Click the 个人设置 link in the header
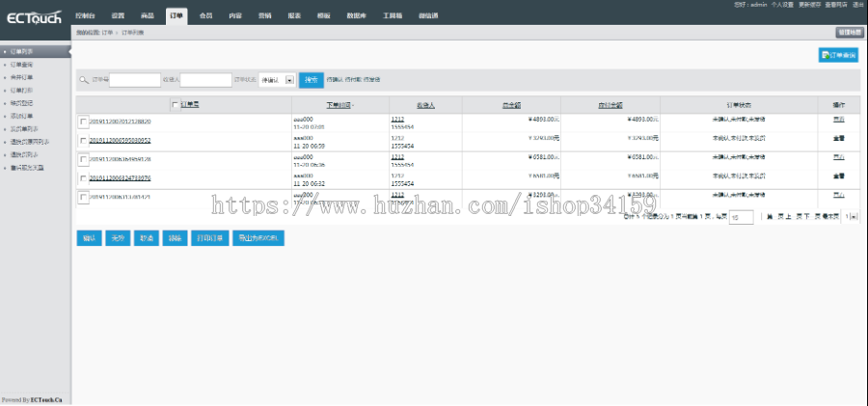Image resolution: width=868 pixels, height=406 pixels. pyautogui.click(x=782, y=5)
